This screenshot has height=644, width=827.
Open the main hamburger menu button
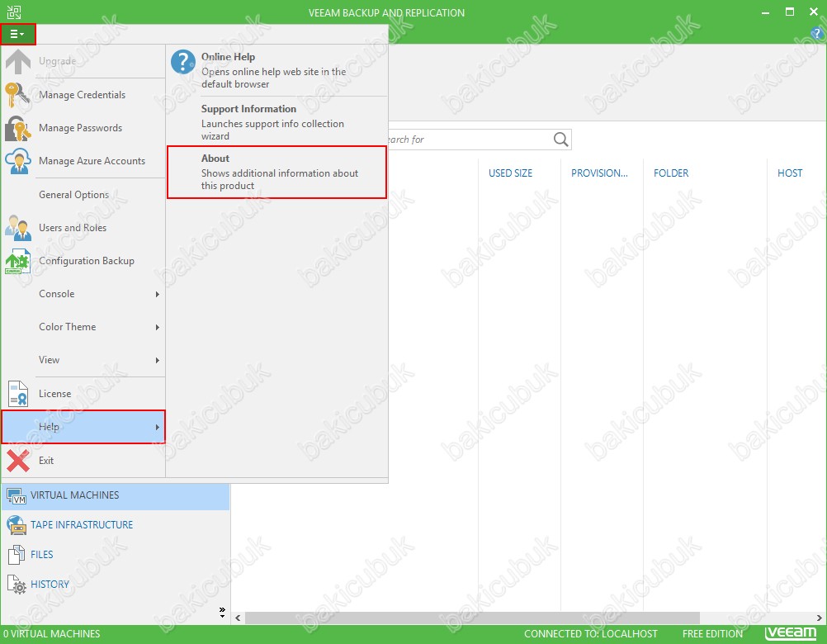(x=18, y=35)
